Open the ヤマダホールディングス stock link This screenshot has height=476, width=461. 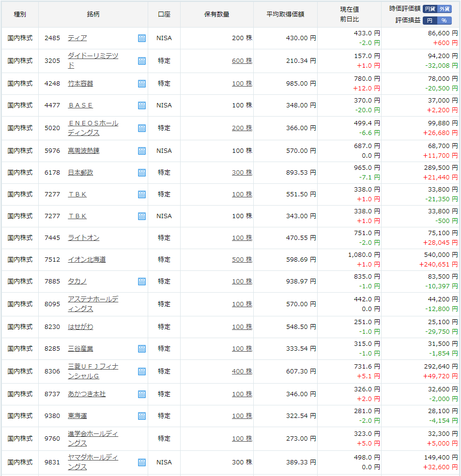point(93,462)
